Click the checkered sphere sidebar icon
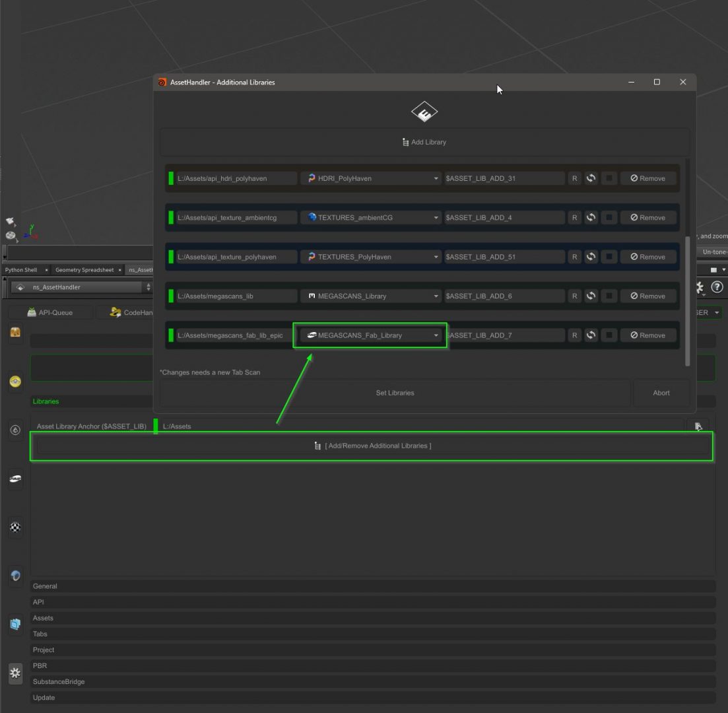Screen dimensions: 728x713 [x=15, y=527]
